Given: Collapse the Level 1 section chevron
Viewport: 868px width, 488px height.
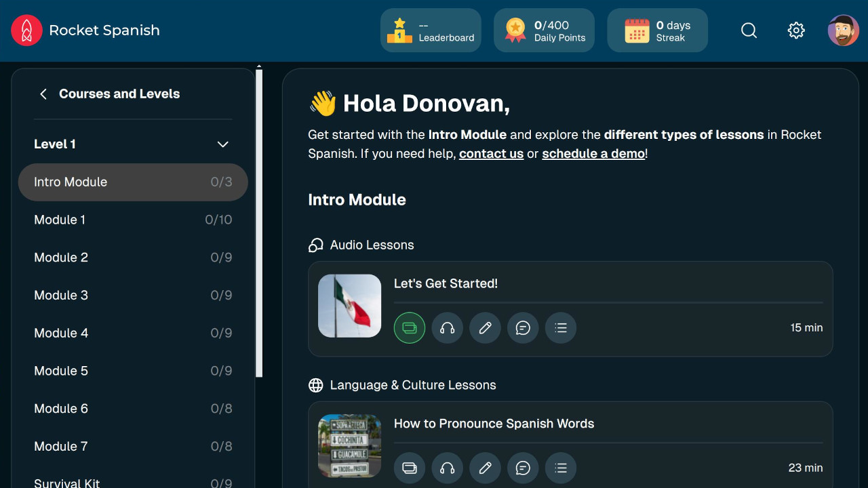Looking at the screenshot, I should 222,144.
